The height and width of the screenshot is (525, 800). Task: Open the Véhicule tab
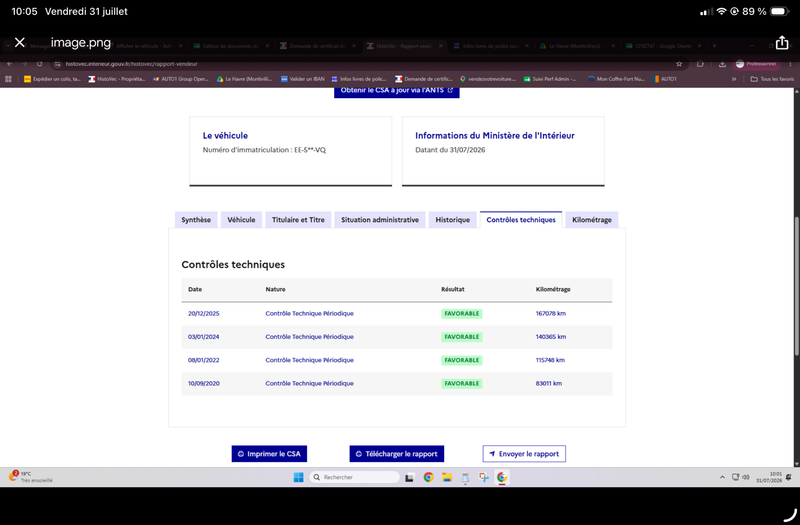pyautogui.click(x=241, y=220)
